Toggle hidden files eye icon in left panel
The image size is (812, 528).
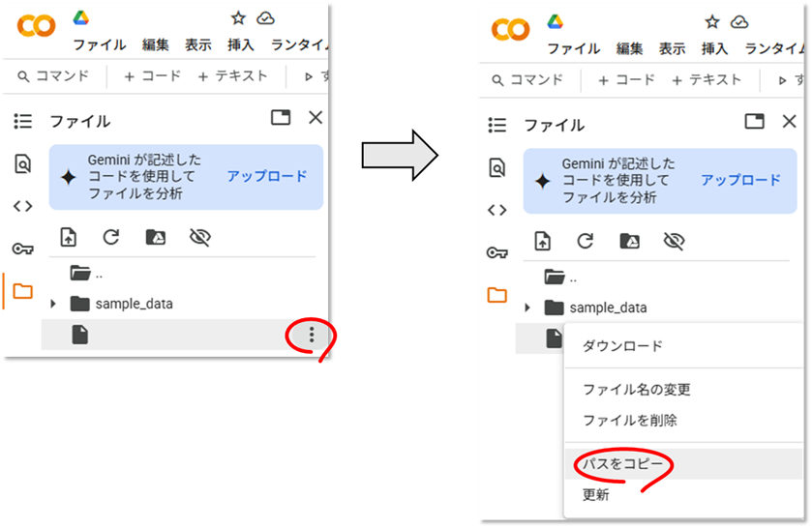click(200, 237)
